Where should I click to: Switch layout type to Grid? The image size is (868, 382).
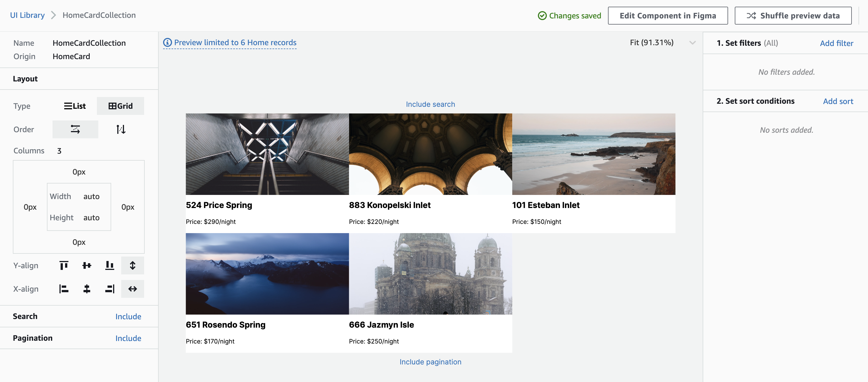point(120,106)
